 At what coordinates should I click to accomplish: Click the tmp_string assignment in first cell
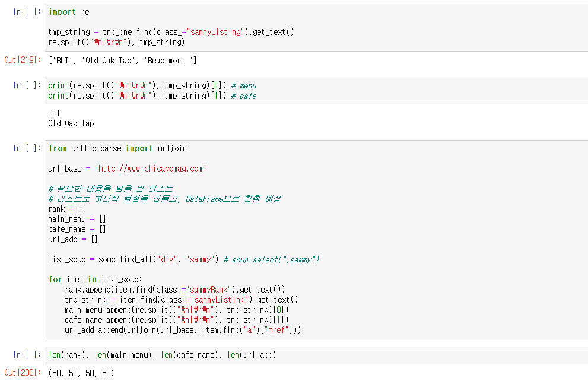coord(171,32)
